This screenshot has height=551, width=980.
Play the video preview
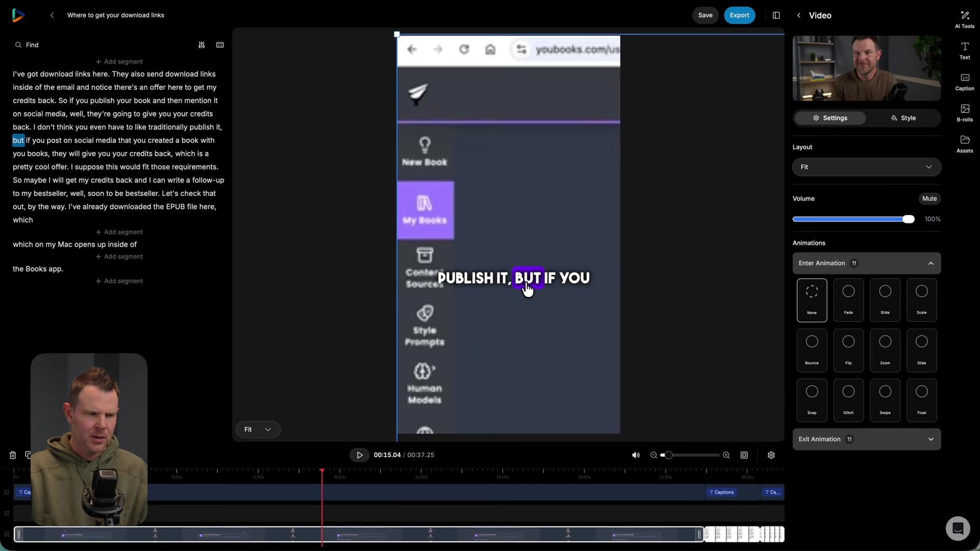tap(359, 455)
